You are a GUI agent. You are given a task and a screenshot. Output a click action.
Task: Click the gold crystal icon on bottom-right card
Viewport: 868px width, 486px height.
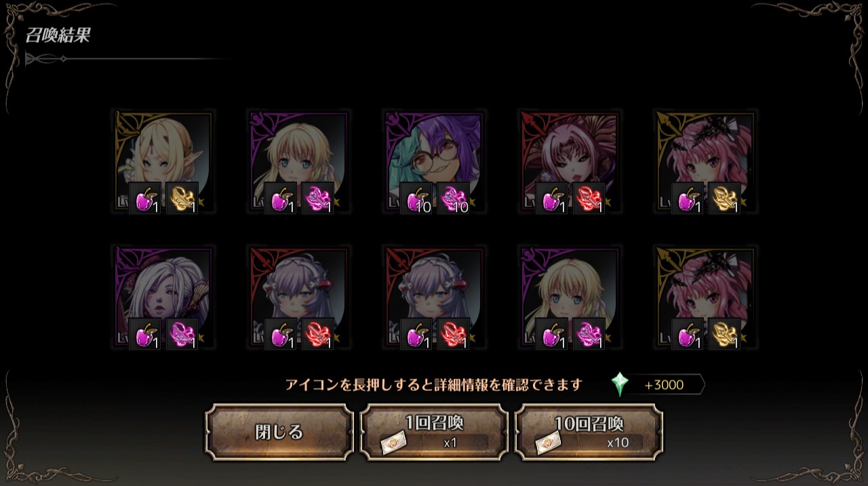[725, 335]
